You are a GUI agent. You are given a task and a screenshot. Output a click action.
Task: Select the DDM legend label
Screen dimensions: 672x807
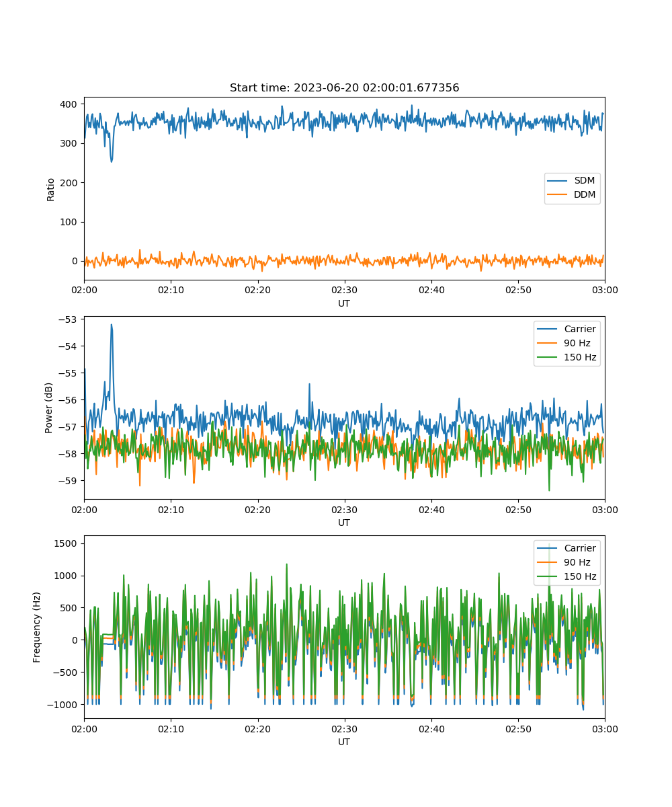point(585,195)
